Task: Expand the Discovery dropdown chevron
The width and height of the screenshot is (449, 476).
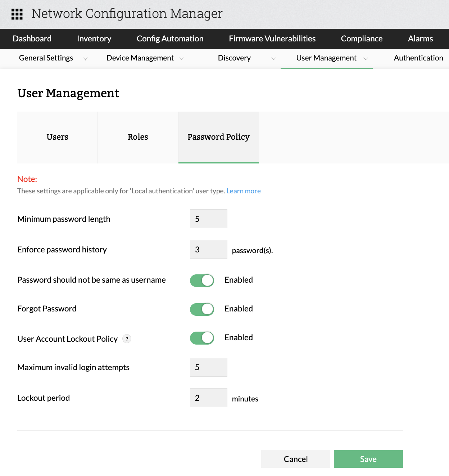Action: 274,58
